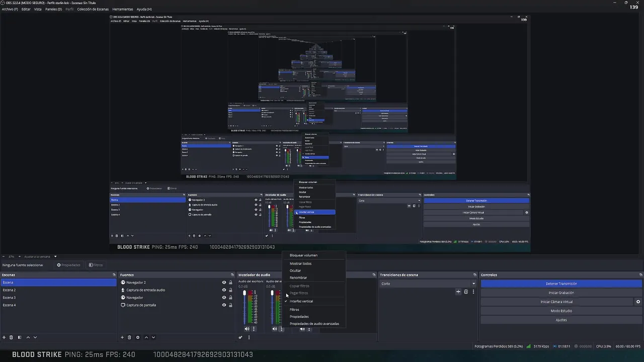Screen dimensions: 644x362
Task: Click Detener Transmisión button
Action: pyautogui.click(x=561, y=284)
